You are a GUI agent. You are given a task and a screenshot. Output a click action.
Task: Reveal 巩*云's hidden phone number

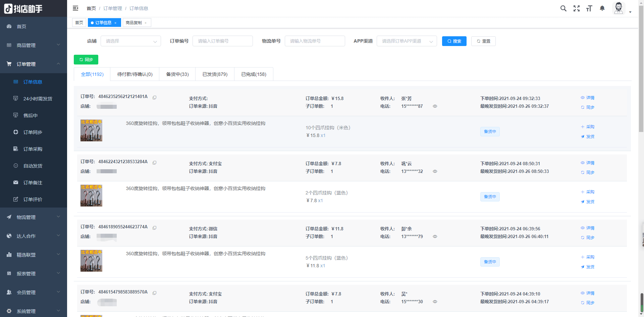click(435, 171)
